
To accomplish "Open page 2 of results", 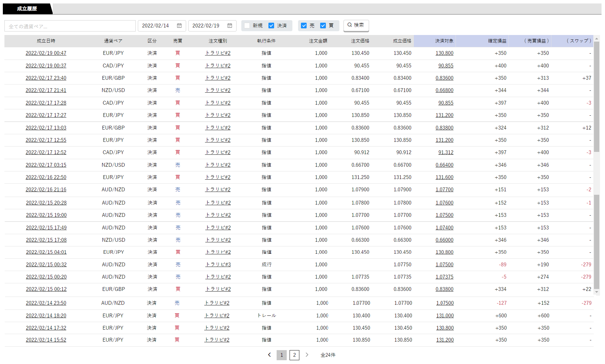I will pyautogui.click(x=294, y=355).
